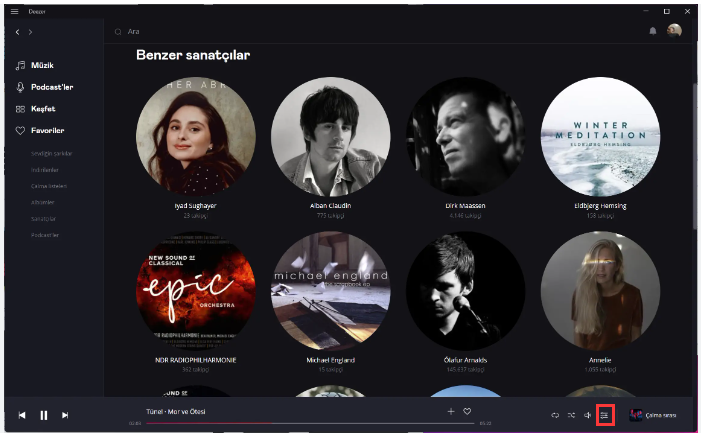This screenshot has height=438, width=701.
Task: Open the Annelie artist picture
Action: pos(600,291)
